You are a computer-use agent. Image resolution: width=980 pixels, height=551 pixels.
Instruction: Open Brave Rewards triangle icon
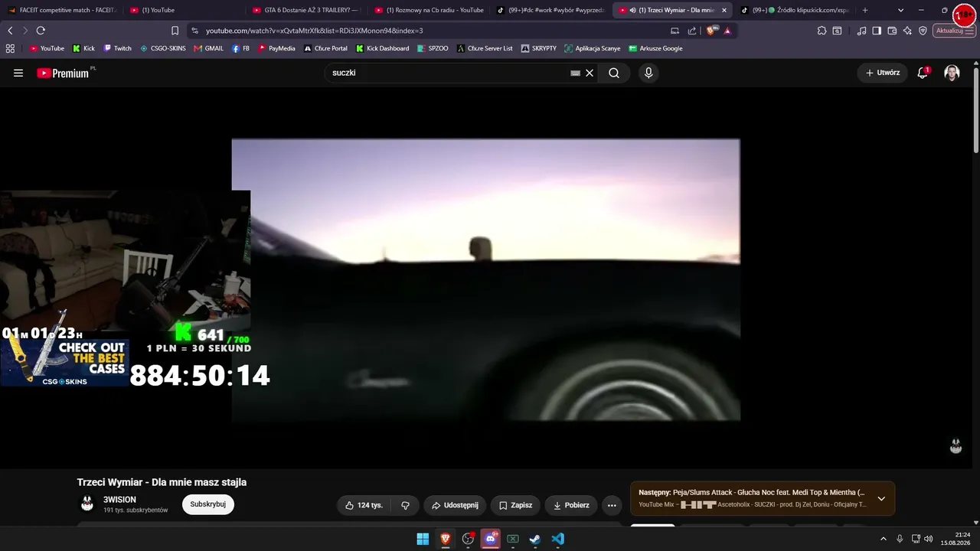[x=727, y=31]
